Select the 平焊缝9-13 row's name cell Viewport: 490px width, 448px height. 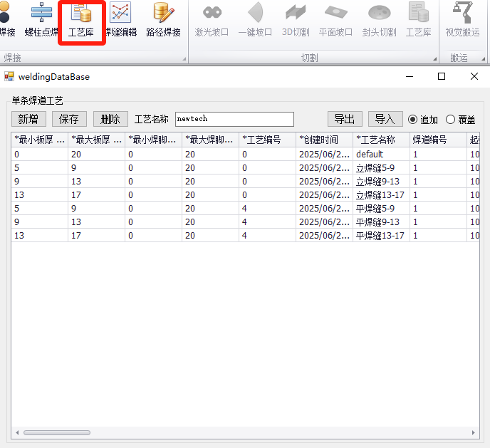click(380, 222)
